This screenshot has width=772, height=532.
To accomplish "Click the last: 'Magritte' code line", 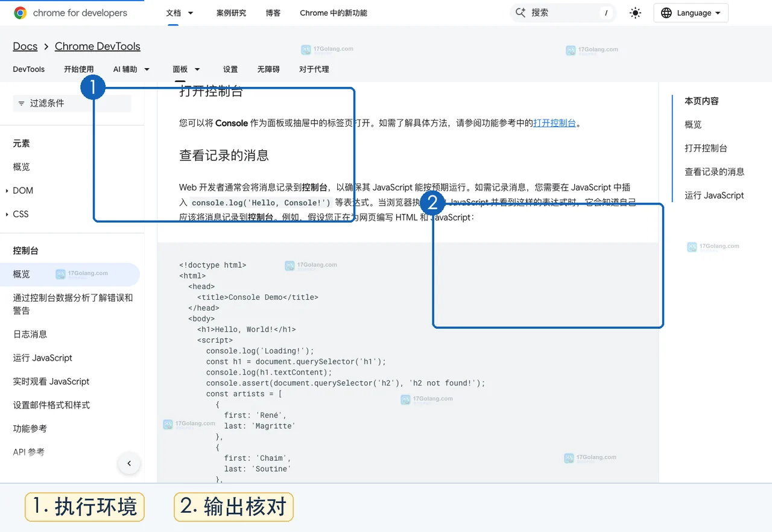I will (260, 426).
